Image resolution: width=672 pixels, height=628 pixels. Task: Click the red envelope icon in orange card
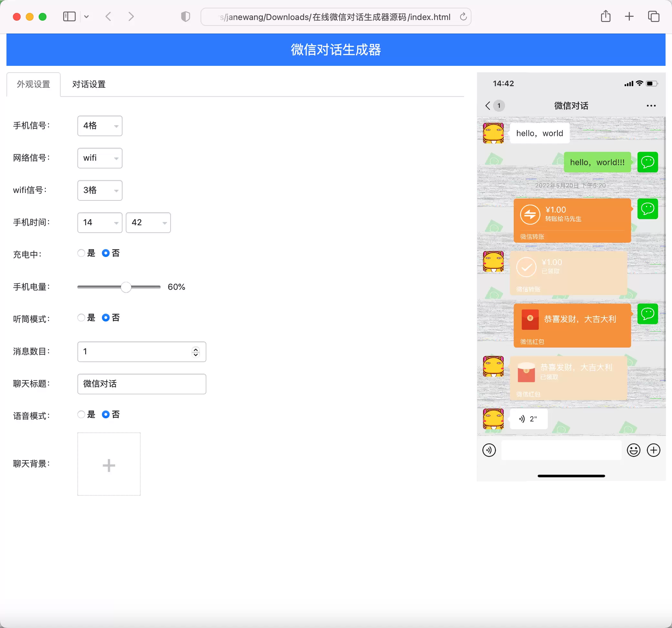[530, 320]
